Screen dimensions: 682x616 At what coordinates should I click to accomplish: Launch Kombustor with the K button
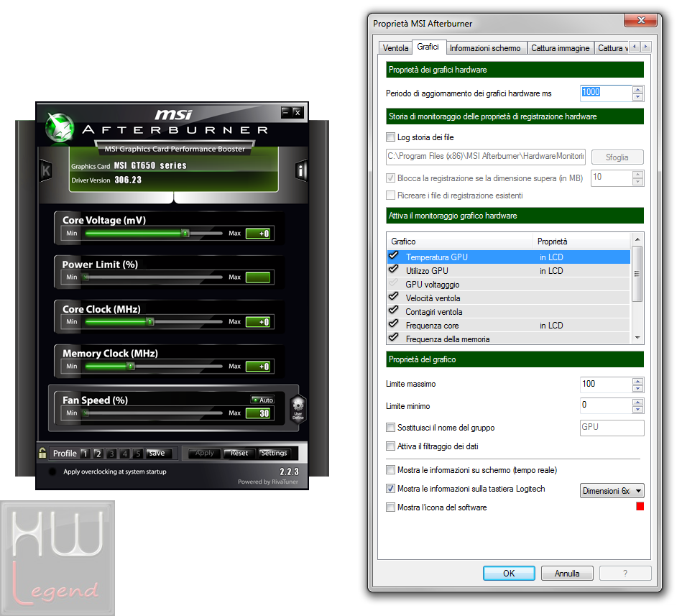[46, 170]
